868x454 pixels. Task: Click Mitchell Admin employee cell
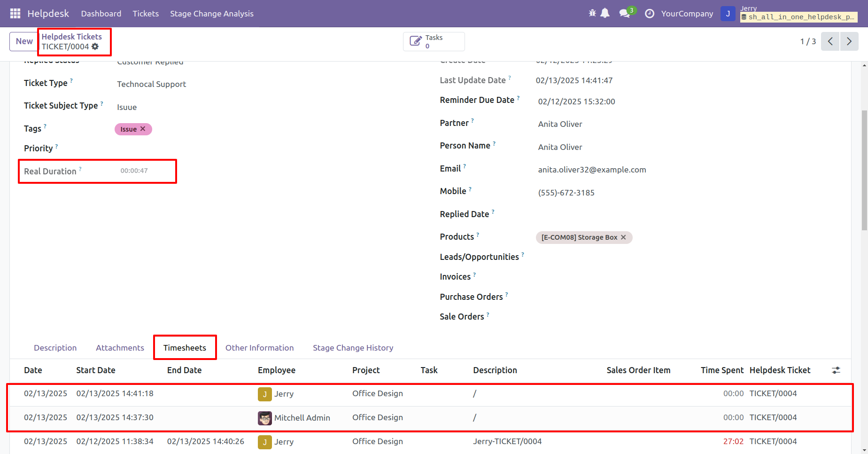pos(302,418)
